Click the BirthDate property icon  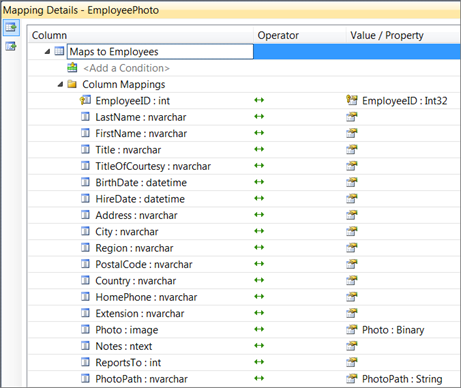352,182
